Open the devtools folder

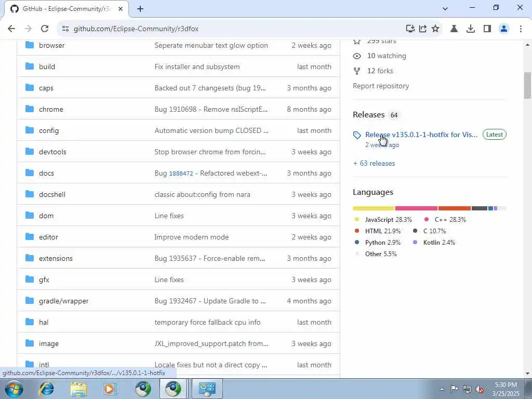(x=52, y=152)
